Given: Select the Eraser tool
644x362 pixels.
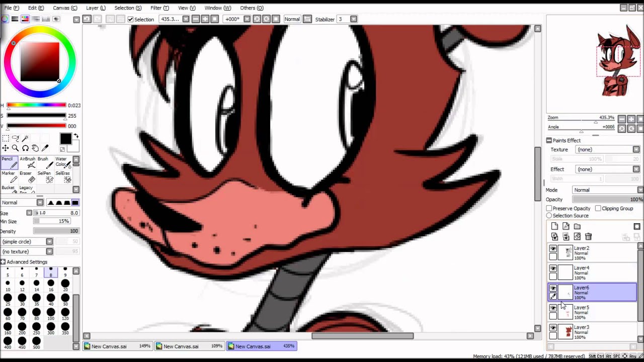Looking at the screenshot, I should coord(27,177).
